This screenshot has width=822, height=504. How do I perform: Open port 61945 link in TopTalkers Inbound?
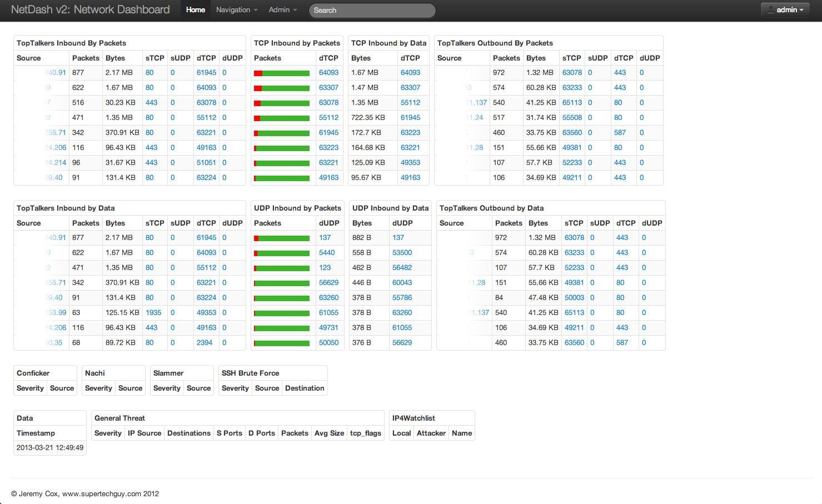(x=206, y=72)
